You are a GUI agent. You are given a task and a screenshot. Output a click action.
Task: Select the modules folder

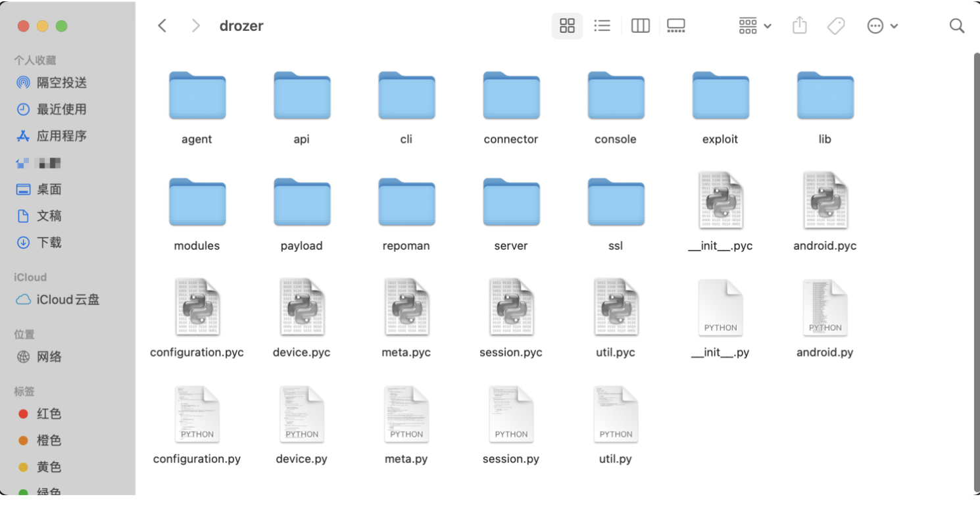click(x=197, y=203)
